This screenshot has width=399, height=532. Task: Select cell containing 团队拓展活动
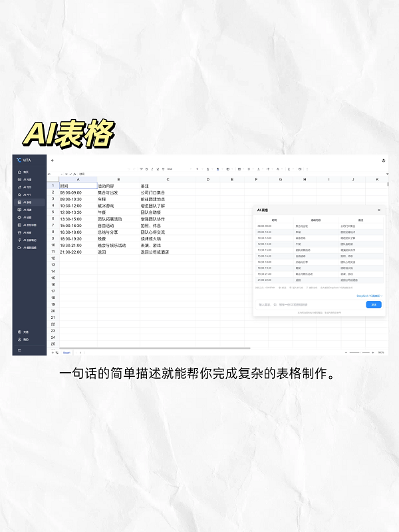[118, 219]
